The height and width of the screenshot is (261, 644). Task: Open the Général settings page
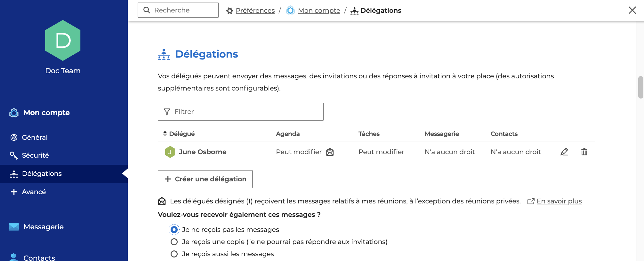35,138
